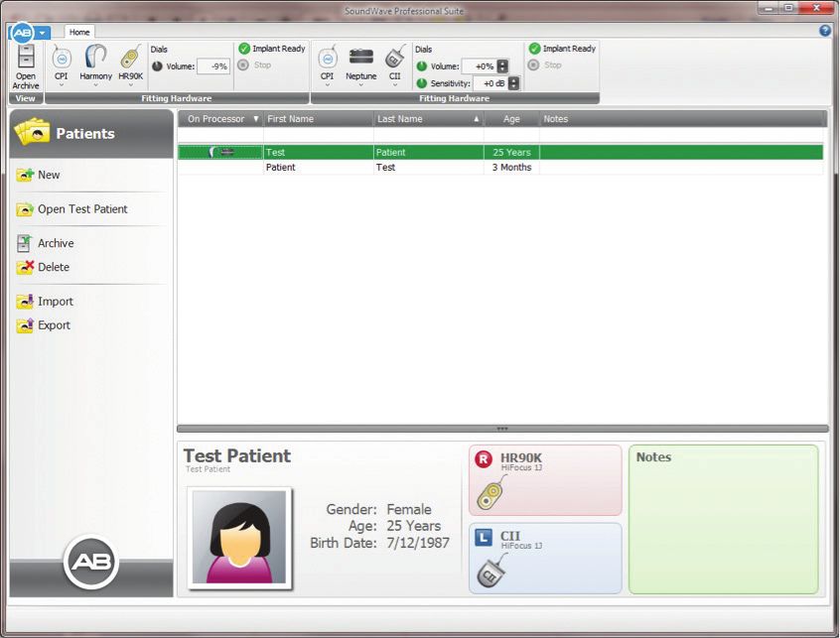Click the patient avatar picture
This screenshot has height=638, width=840.
tap(239, 538)
